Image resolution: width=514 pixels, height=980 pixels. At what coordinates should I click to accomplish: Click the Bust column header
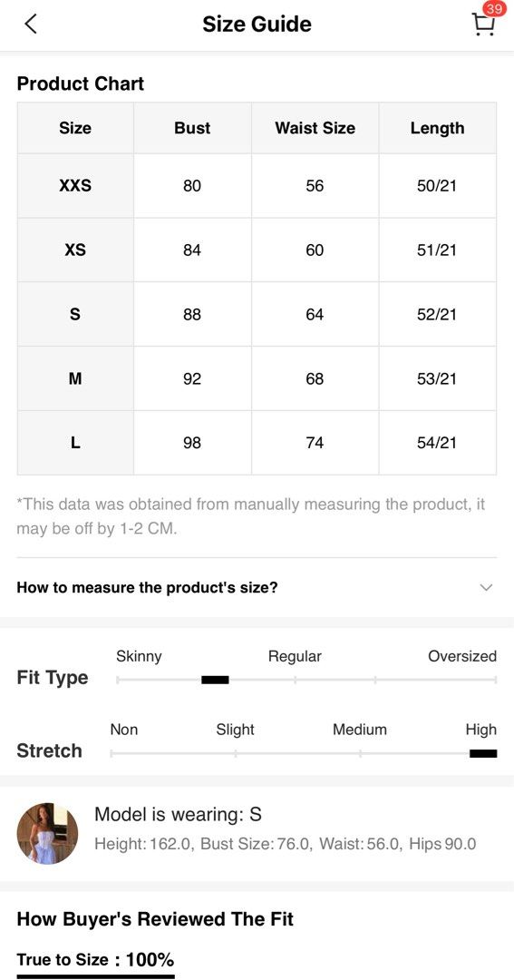coord(192,128)
